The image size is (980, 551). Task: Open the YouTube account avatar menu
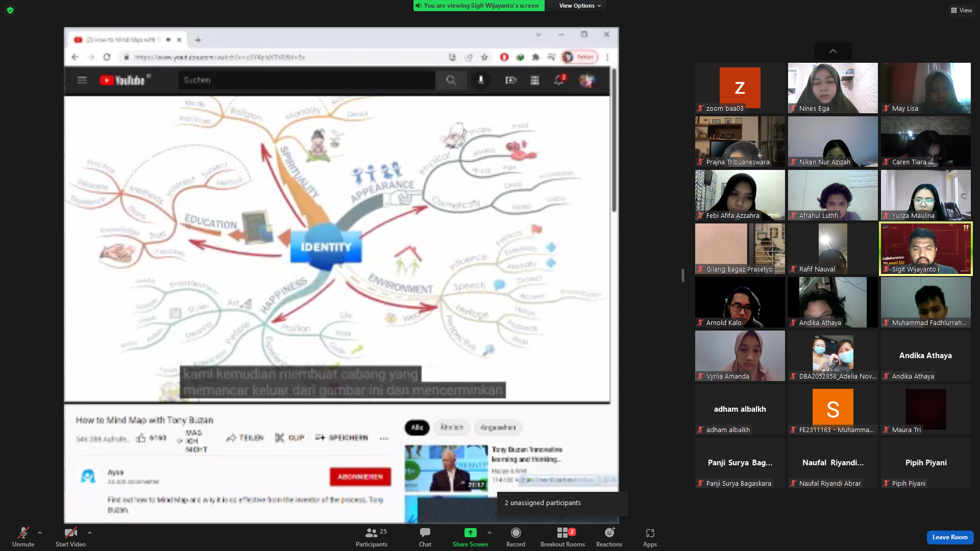[587, 80]
